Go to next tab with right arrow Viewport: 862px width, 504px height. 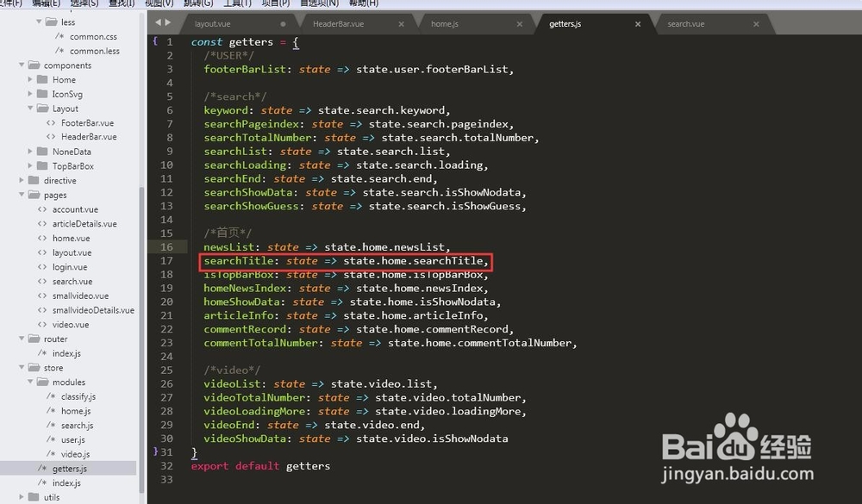(x=168, y=22)
